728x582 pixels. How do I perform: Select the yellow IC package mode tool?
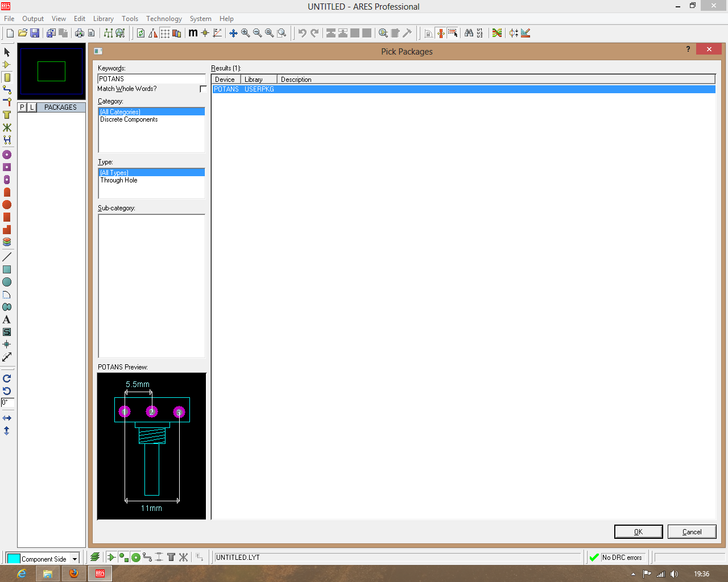[7, 77]
